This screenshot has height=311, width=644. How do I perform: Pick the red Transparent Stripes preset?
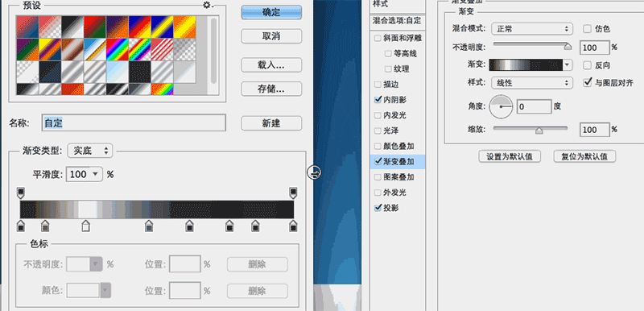(163, 50)
